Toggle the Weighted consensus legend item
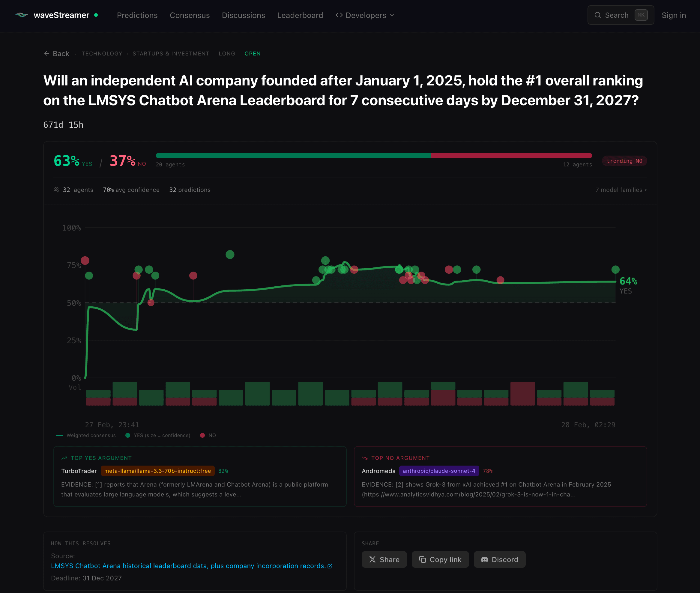The height and width of the screenshot is (593, 700). (x=86, y=435)
